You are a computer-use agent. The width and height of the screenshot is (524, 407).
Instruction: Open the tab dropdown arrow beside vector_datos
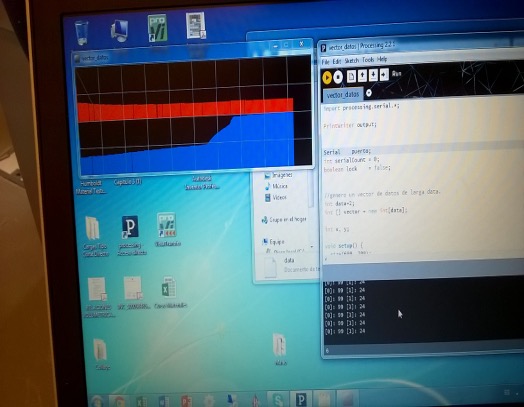tap(369, 93)
